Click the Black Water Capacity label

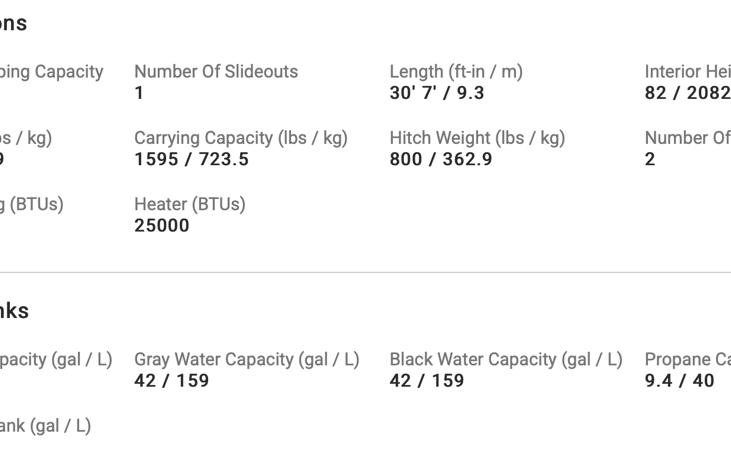pos(505,359)
